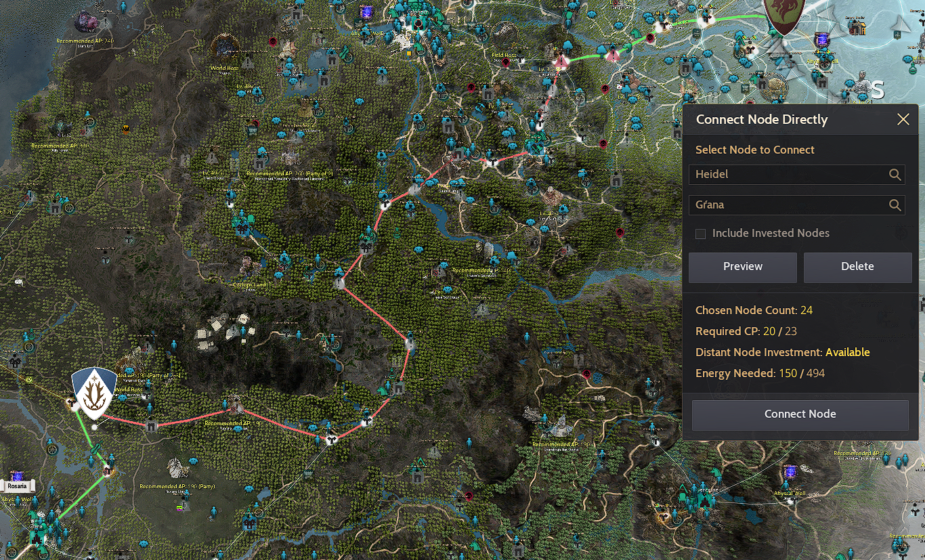The height and width of the screenshot is (560, 925).
Task: Click the Select Node to Connect heading
Action: (755, 150)
